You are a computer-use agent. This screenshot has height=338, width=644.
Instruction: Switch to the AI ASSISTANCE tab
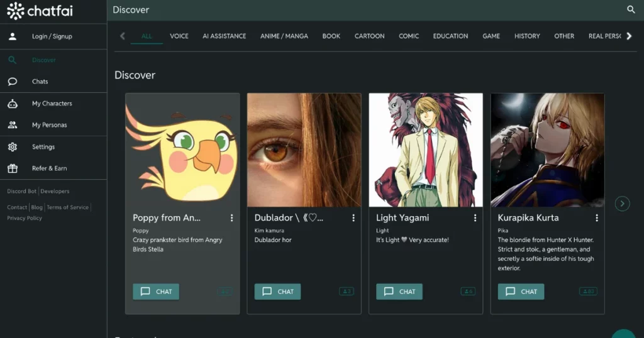pos(225,36)
